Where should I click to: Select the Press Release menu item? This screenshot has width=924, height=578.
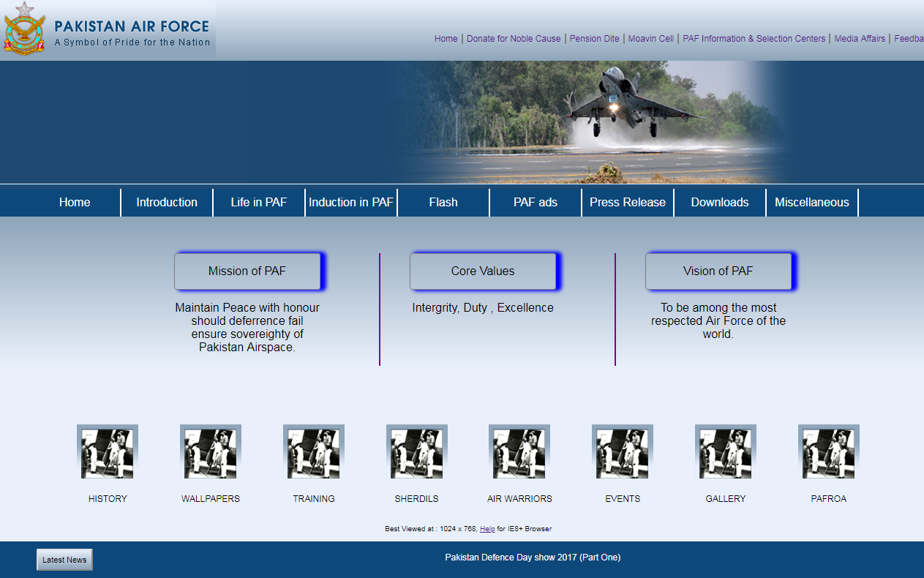[628, 203]
